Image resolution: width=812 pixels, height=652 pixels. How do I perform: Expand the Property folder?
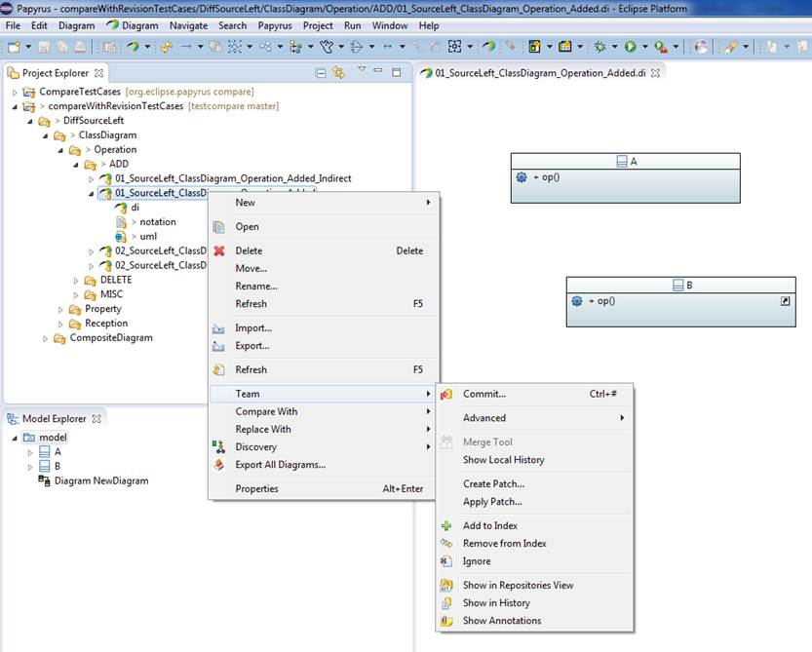coord(60,310)
